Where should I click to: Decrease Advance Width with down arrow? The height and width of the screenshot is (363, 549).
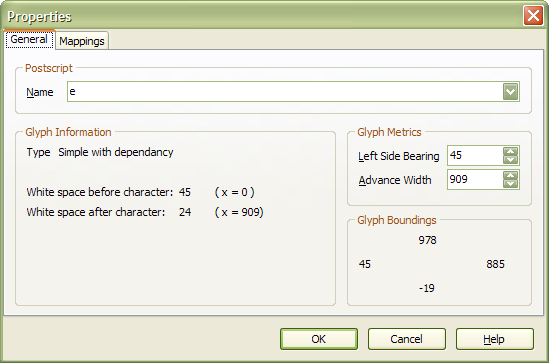pos(510,184)
